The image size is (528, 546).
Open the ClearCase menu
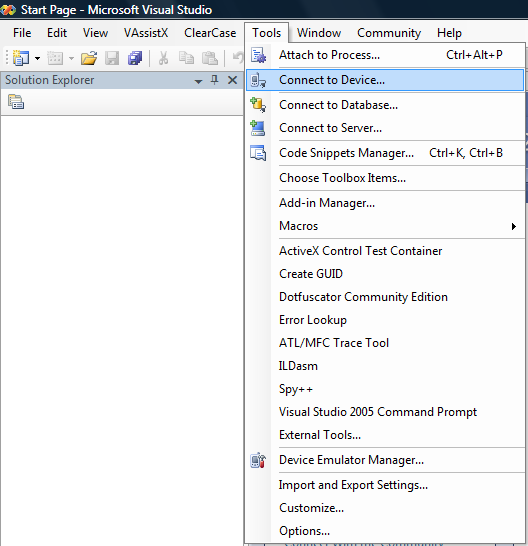210,33
